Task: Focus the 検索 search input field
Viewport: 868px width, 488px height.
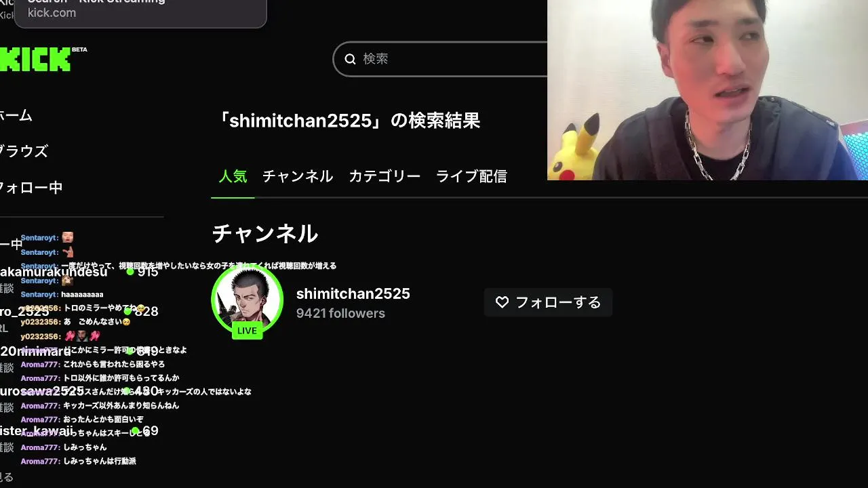Action: pos(441,59)
